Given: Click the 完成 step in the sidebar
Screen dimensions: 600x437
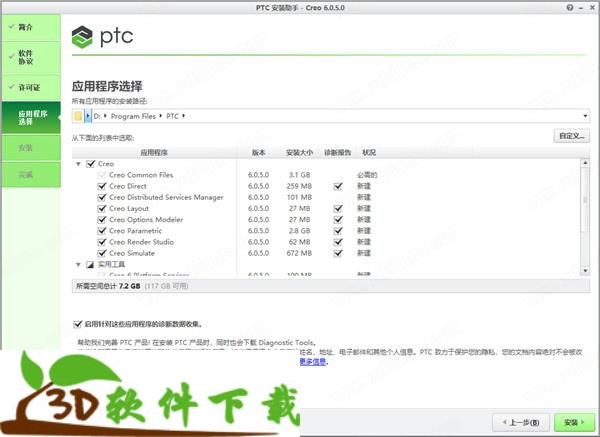Looking at the screenshot, I should (x=31, y=174).
